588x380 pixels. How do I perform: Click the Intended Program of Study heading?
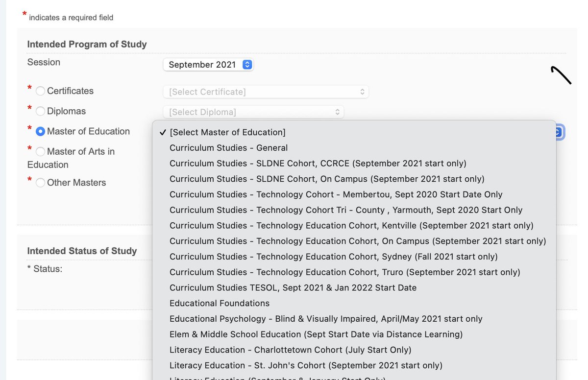[x=87, y=44]
